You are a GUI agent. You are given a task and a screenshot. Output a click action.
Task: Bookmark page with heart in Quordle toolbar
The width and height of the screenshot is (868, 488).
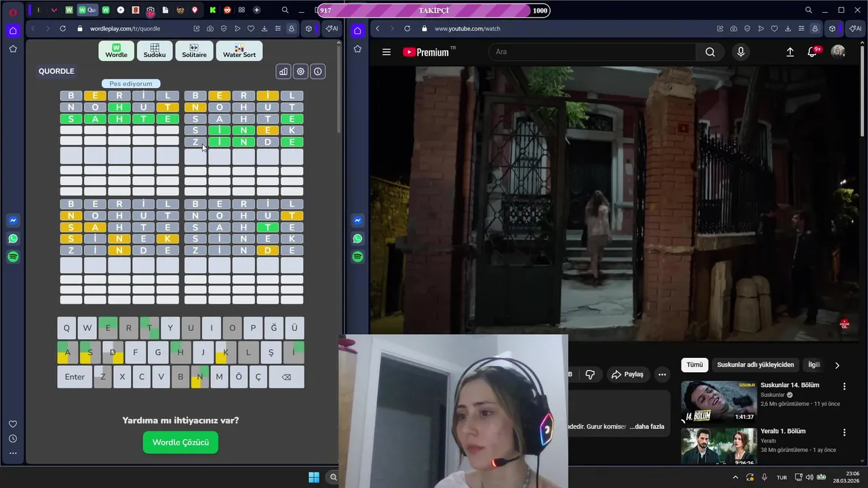click(250, 28)
